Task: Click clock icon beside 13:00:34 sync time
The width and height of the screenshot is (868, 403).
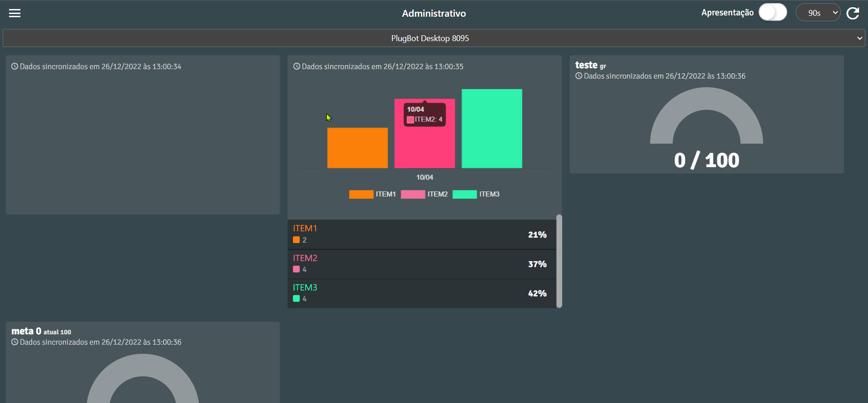Action: [15, 66]
